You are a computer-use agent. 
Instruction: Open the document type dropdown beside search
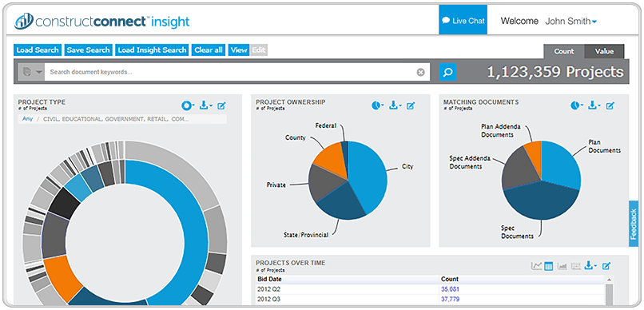click(x=31, y=72)
